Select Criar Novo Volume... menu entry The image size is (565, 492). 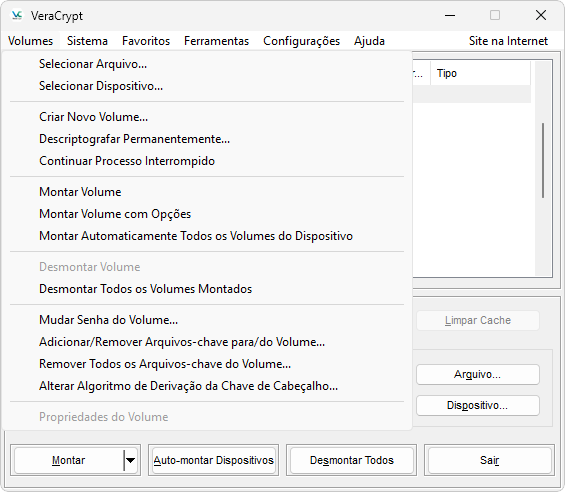(x=207, y=117)
